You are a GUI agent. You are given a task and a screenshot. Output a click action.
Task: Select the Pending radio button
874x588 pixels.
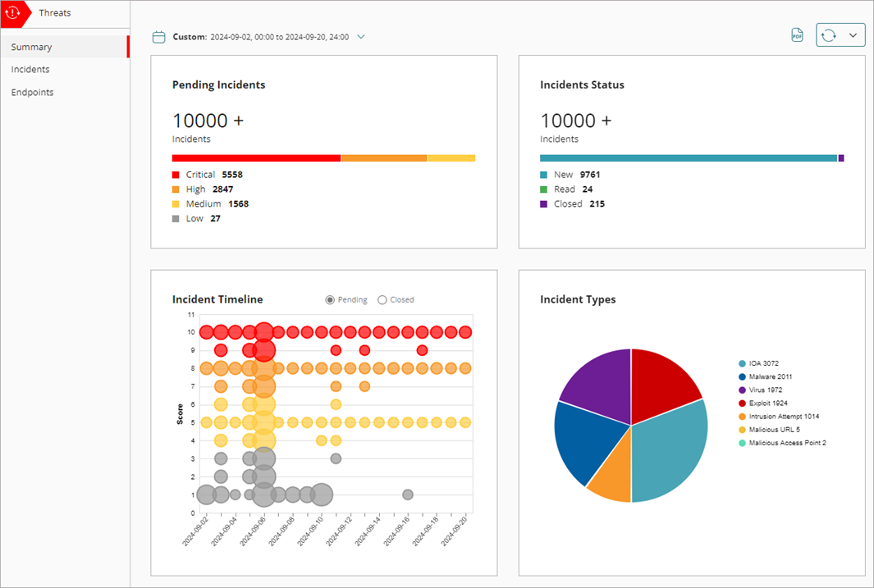[x=329, y=299]
